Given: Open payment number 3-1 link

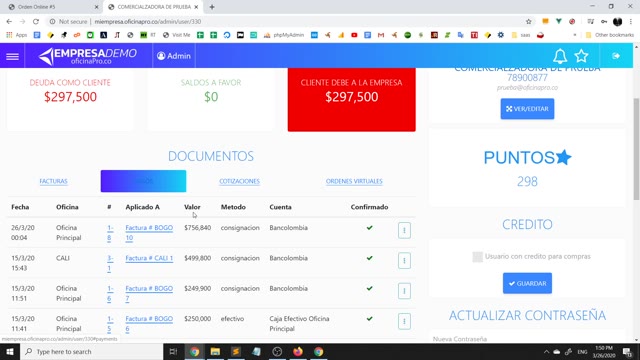Looking at the screenshot, I should tap(110, 263).
